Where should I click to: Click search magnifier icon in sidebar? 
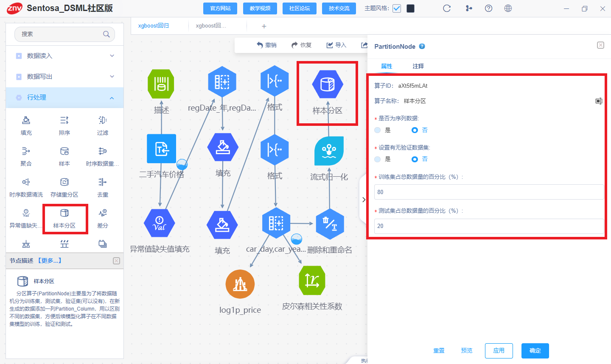pos(107,34)
